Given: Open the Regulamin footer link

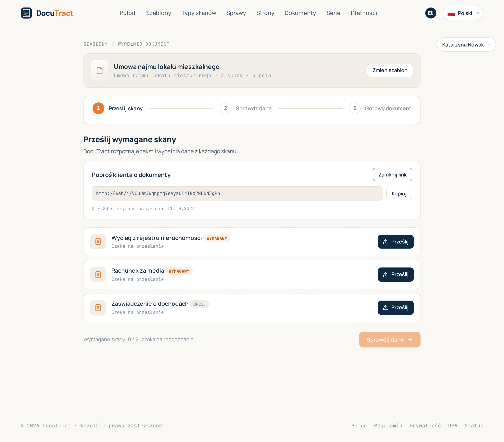Looking at the screenshot, I should tap(388, 426).
